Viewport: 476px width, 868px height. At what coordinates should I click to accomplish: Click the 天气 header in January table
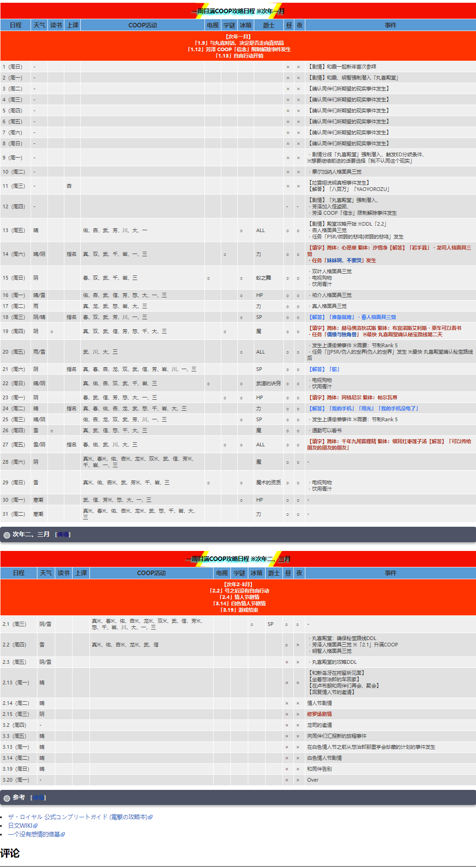pyautogui.click(x=40, y=25)
